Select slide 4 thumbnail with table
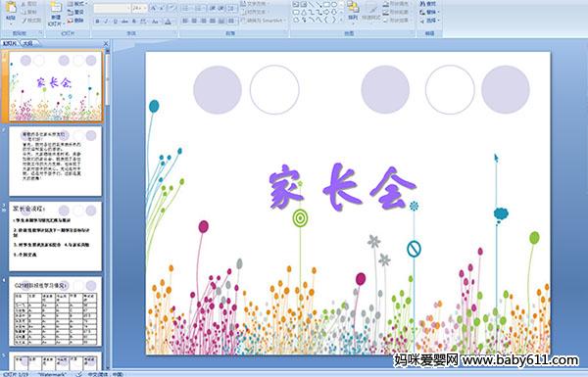588x377 pixels. 55,311
